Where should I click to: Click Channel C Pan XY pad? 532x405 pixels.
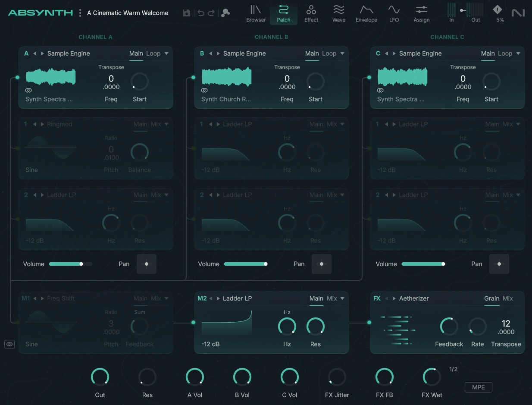[x=499, y=264]
